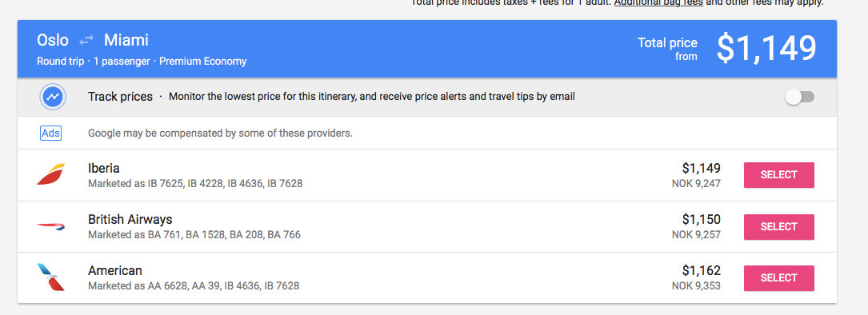
Task: Click the Iberia airline logo
Action: [x=51, y=174]
